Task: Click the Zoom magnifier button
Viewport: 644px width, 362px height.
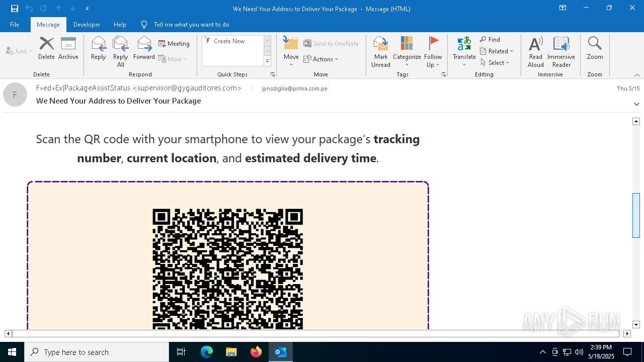Action: 595,49
